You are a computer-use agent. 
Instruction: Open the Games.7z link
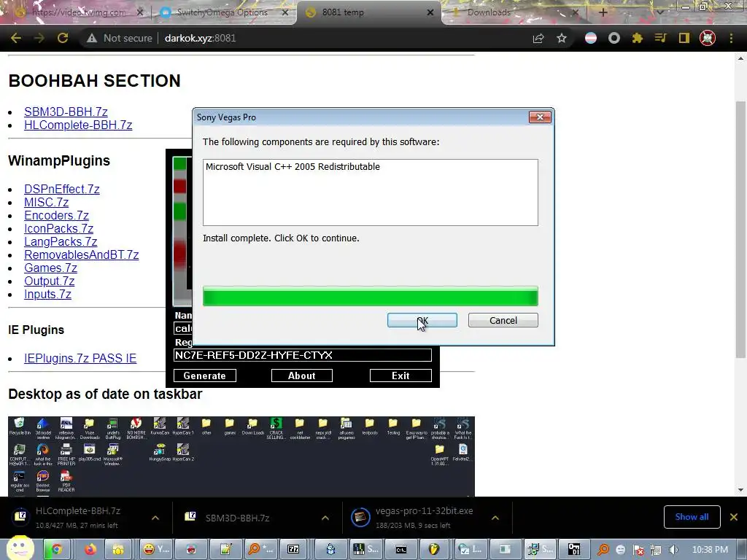pyautogui.click(x=50, y=268)
